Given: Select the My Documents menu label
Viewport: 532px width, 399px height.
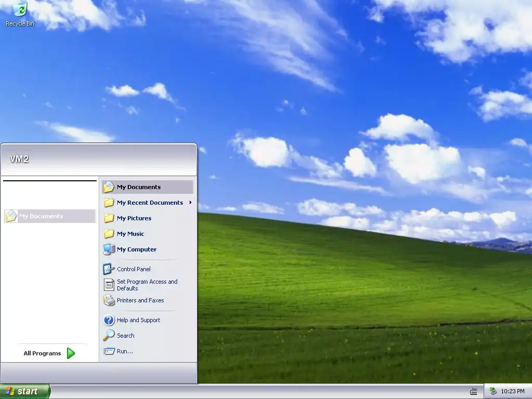Looking at the screenshot, I should coord(139,187).
